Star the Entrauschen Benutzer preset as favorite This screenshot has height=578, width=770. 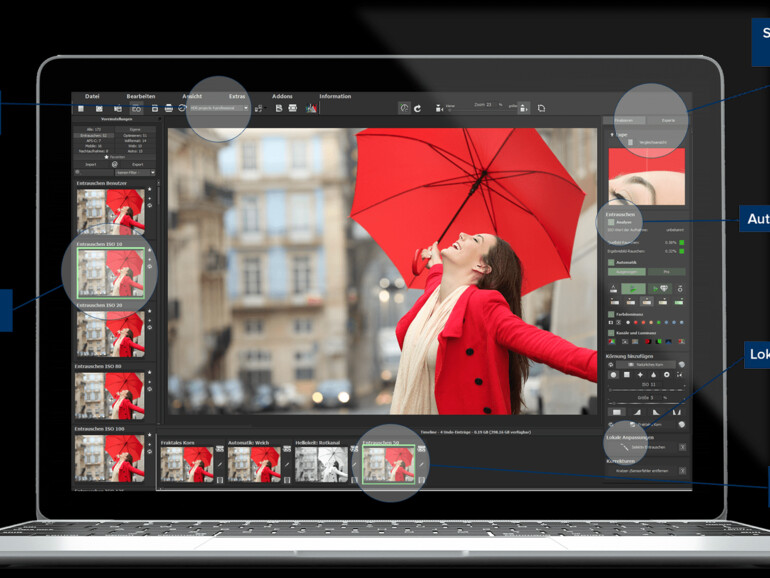coord(150,189)
